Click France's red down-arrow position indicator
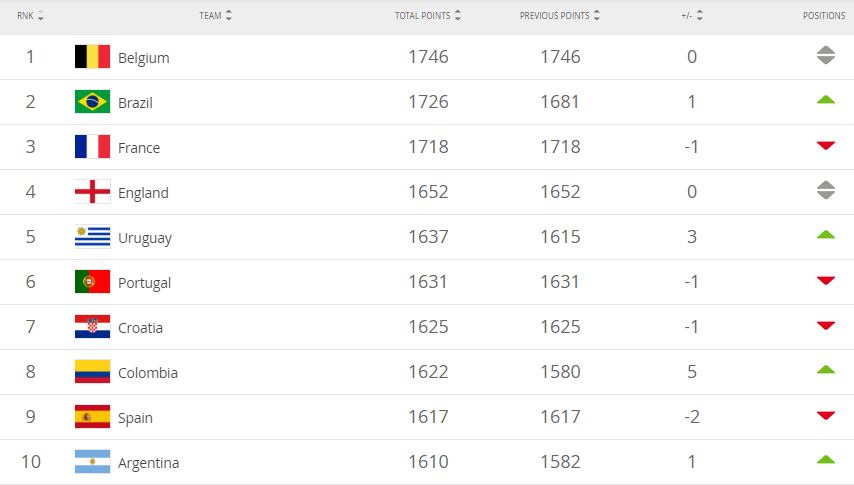This screenshot has height=485, width=854. [x=825, y=147]
